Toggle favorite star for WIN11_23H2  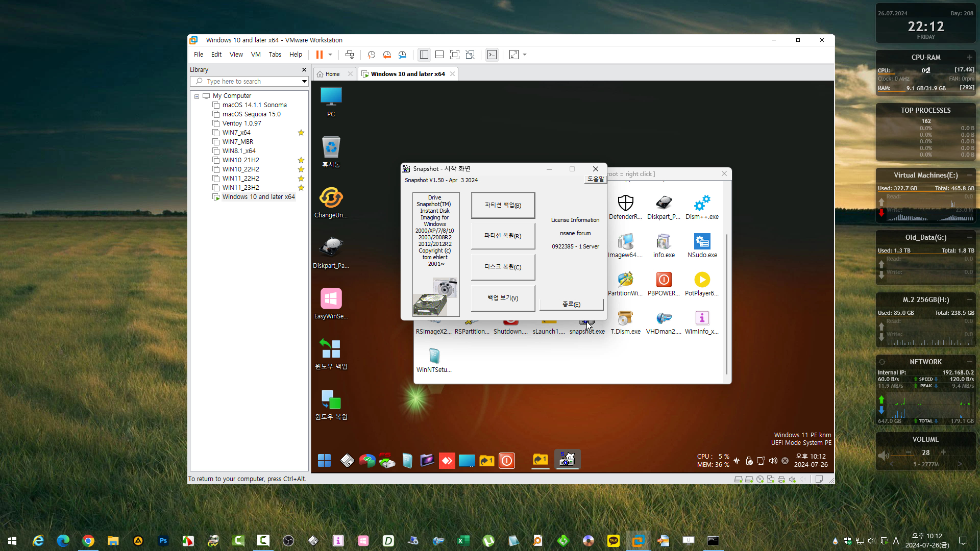301,188
